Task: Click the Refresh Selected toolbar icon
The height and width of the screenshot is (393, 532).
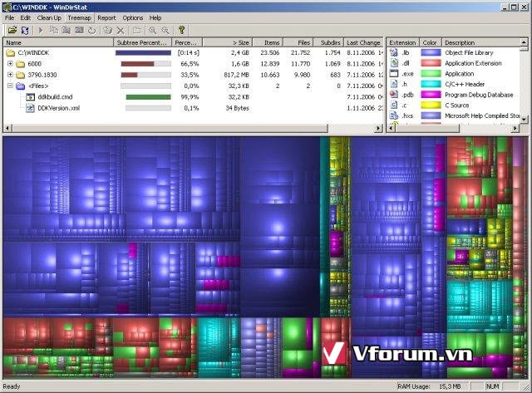Action: click(92, 30)
